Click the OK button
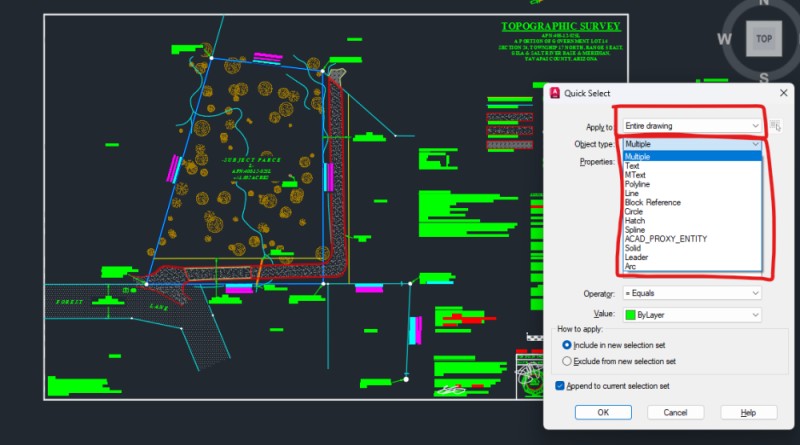The image size is (800, 445). point(603,412)
